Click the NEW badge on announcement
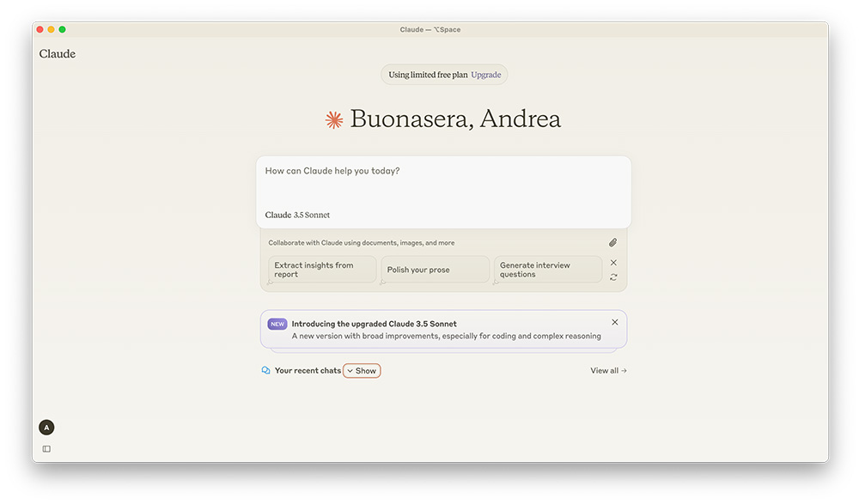Screen dimensions: 859x504 coord(277,324)
